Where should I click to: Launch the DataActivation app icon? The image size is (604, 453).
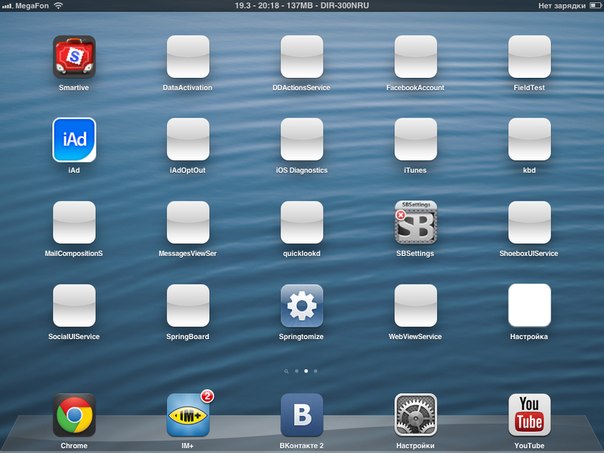click(188, 57)
